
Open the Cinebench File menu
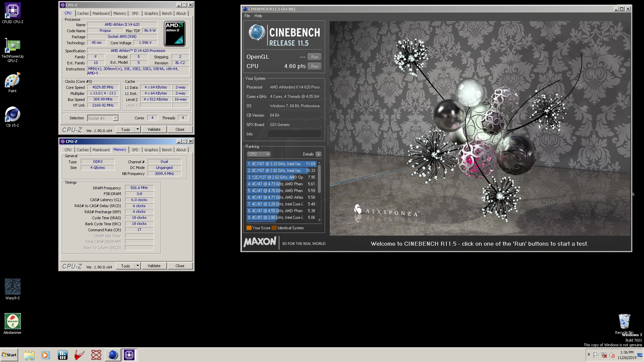(247, 16)
